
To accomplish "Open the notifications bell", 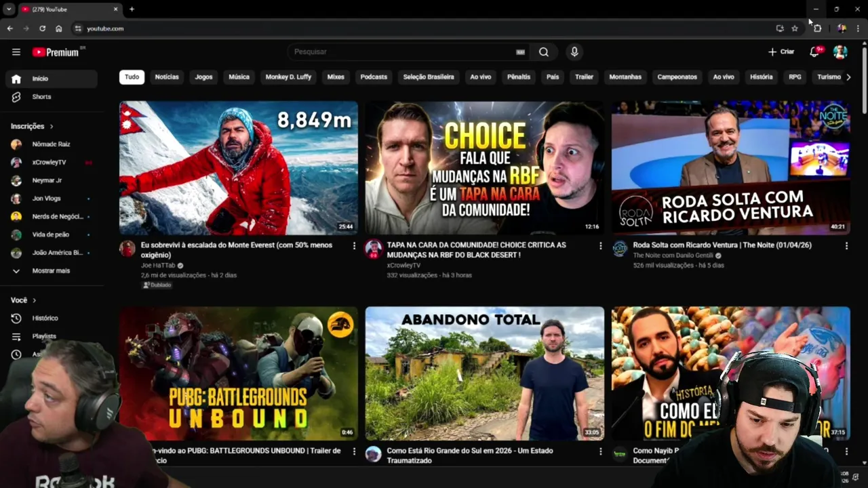I will (815, 52).
